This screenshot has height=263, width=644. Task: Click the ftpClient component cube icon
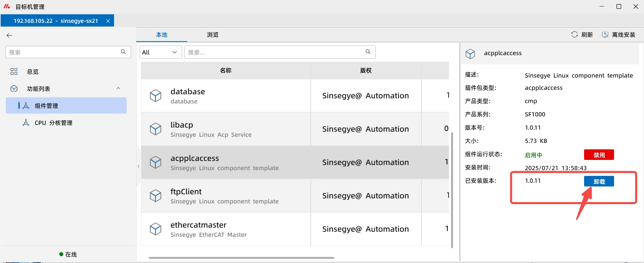(x=156, y=196)
